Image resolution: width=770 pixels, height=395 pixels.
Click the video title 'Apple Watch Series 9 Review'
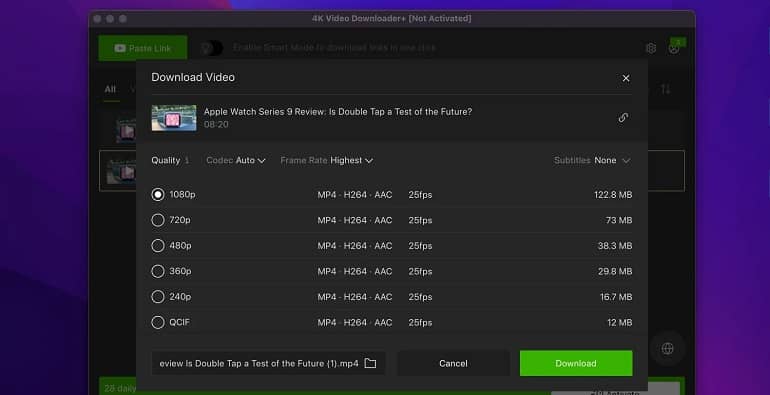(x=338, y=112)
